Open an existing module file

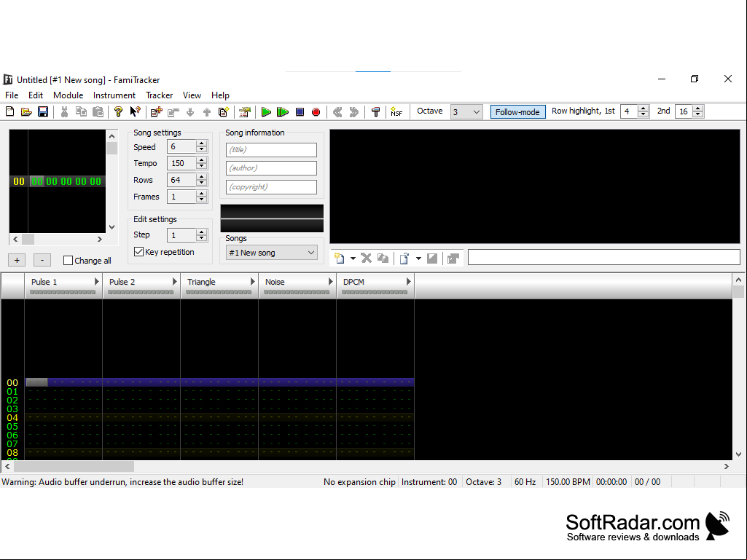(x=26, y=112)
